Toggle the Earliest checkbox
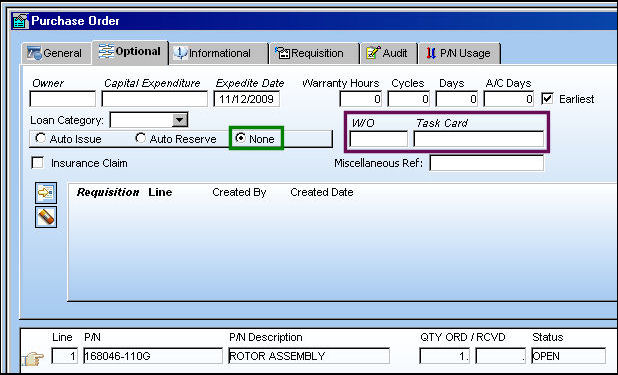Viewport: 618px width, 375px height. click(547, 99)
